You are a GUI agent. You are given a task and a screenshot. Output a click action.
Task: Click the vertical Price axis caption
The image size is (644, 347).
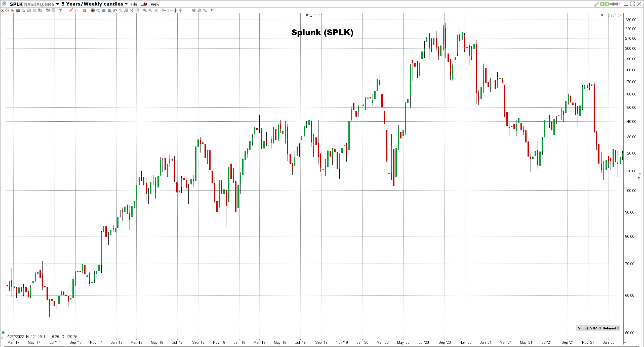coord(639,176)
